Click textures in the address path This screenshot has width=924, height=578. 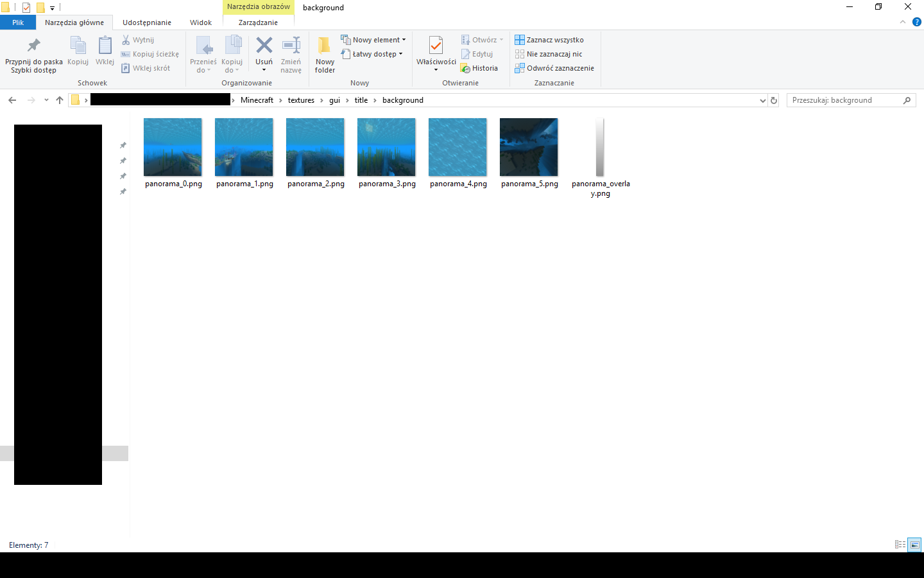coord(301,100)
